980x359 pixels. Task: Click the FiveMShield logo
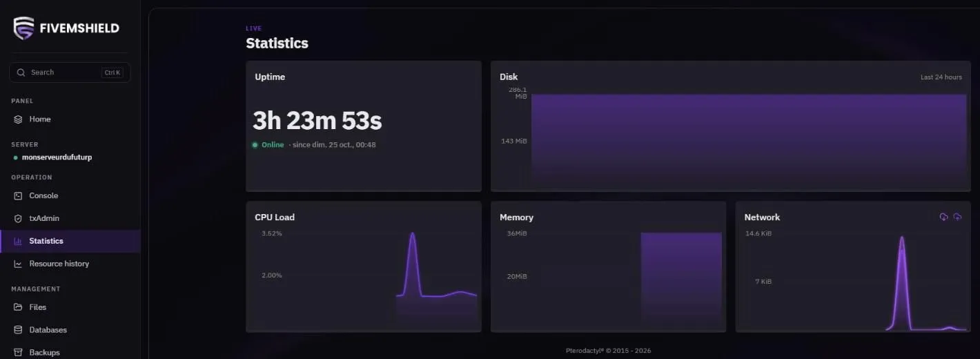coord(66,28)
